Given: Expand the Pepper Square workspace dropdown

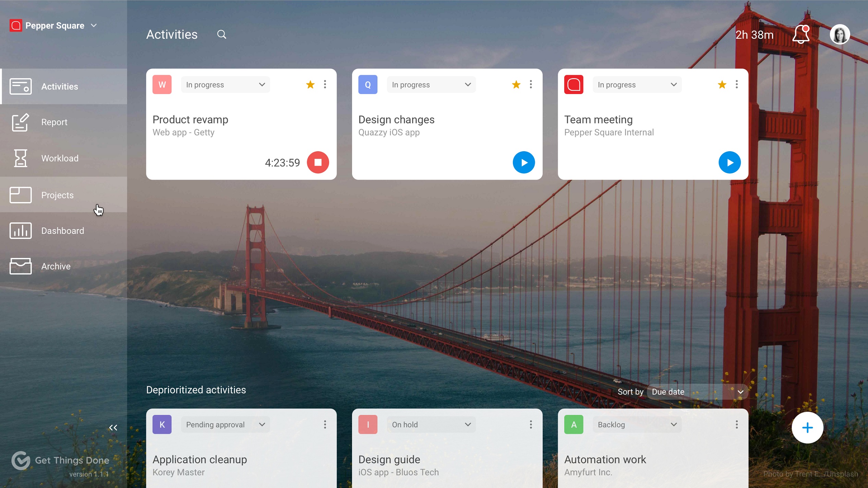Looking at the screenshot, I should [94, 25].
